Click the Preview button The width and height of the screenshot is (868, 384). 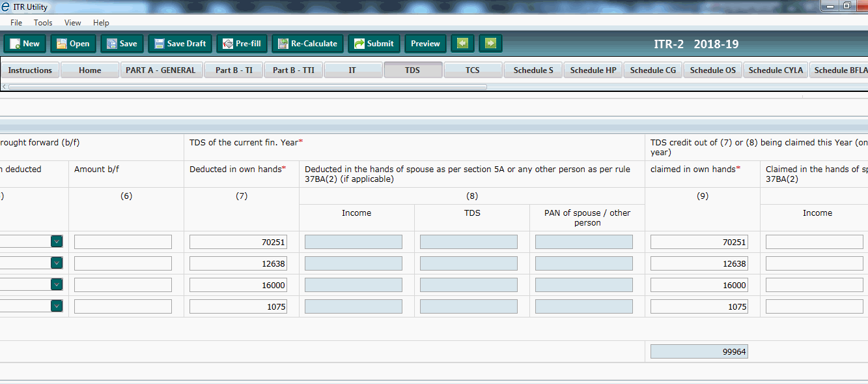click(x=425, y=44)
